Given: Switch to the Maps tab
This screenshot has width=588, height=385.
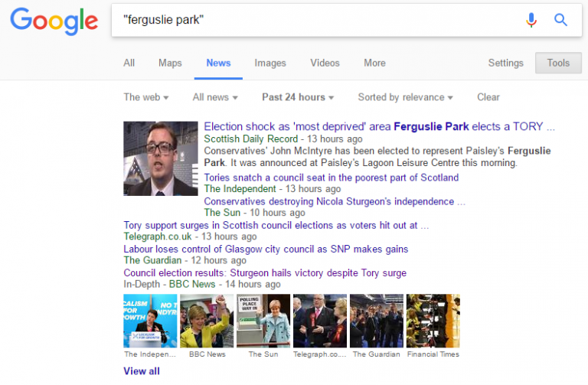Looking at the screenshot, I should pos(170,63).
